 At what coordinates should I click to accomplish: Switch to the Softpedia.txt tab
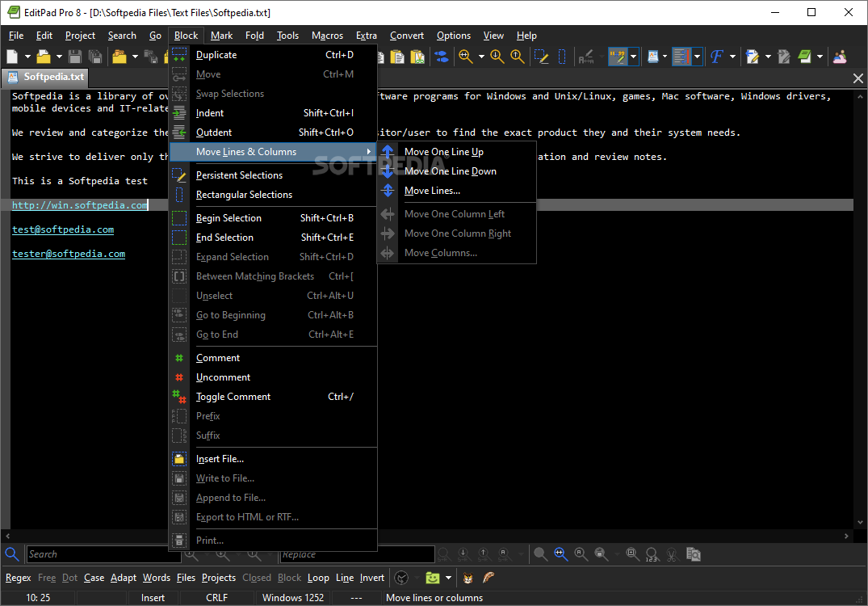47,77
